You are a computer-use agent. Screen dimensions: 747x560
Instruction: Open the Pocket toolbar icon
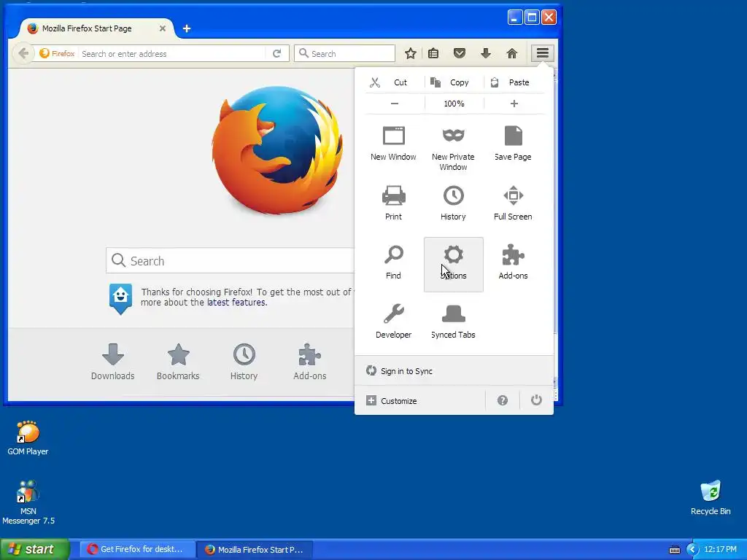point(460,53)
